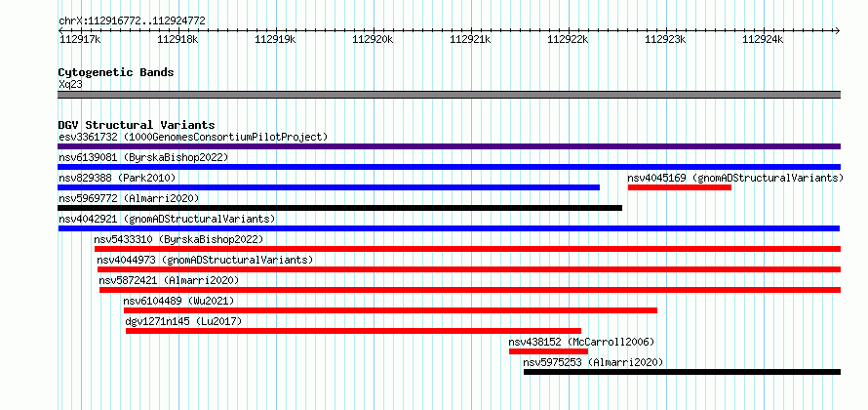Screen dimensions: 868x410
Task: Click the 112917k ruler position
Action: tap(80, 39)
